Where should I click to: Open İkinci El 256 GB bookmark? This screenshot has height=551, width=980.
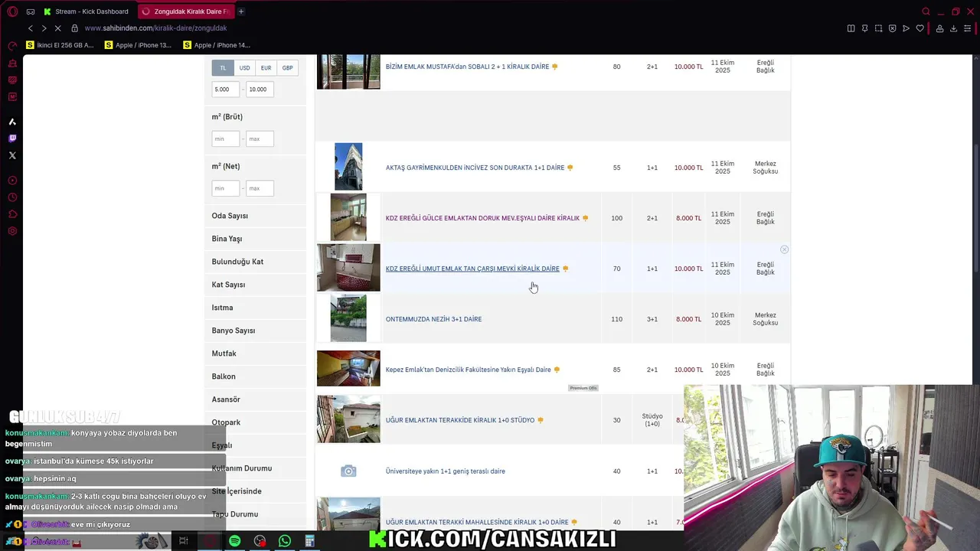point(60,45)
